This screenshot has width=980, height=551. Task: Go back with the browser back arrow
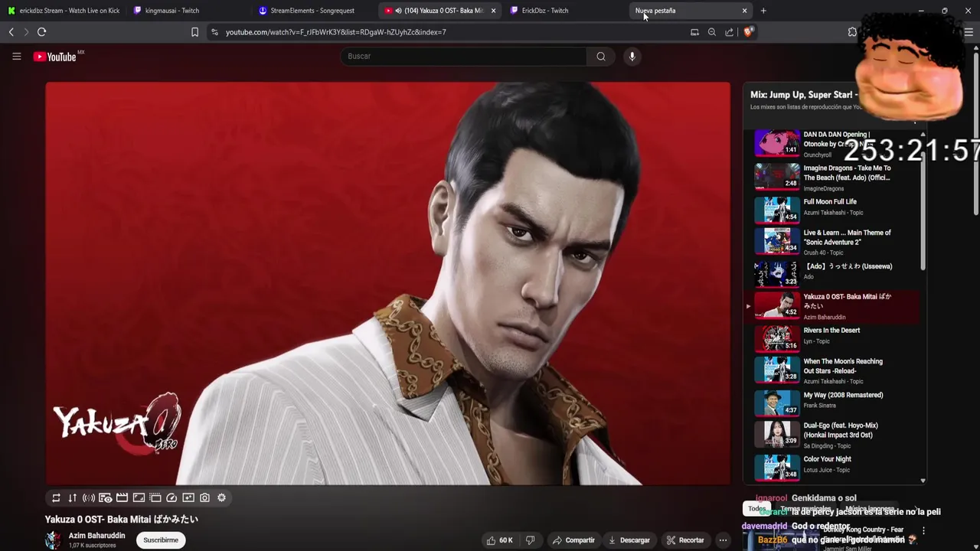pyautogui.click(x=11, y=32)
